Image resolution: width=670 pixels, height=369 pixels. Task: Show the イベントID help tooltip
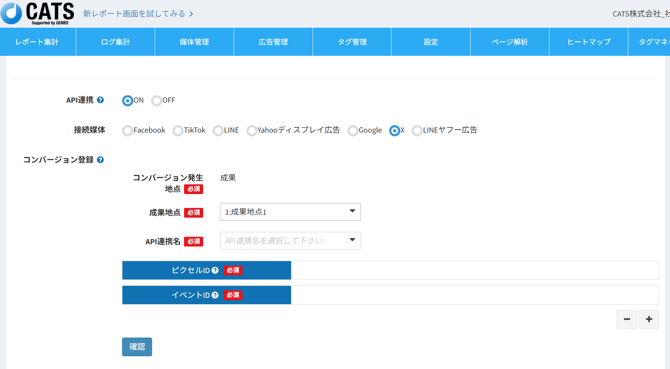coord(215,295)
